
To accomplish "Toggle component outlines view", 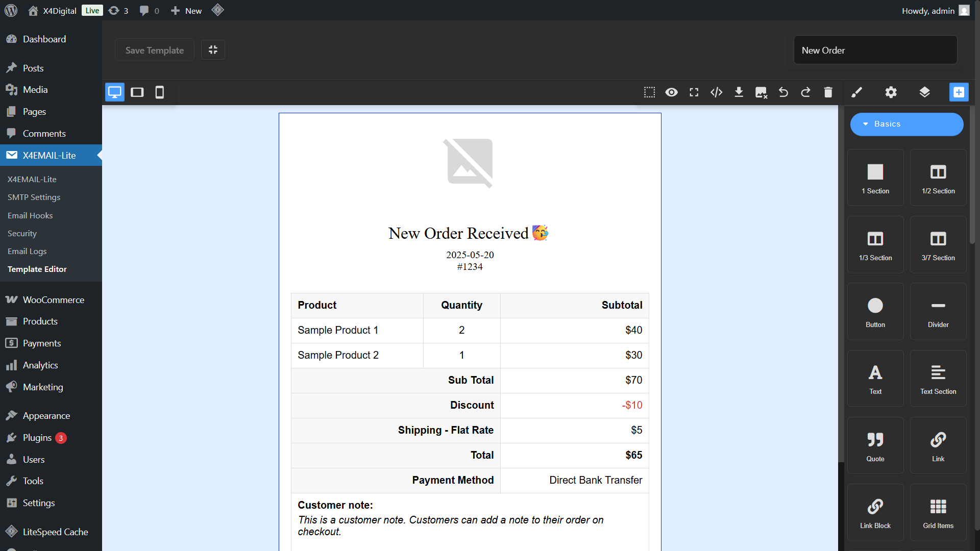I will pos(649,92).
